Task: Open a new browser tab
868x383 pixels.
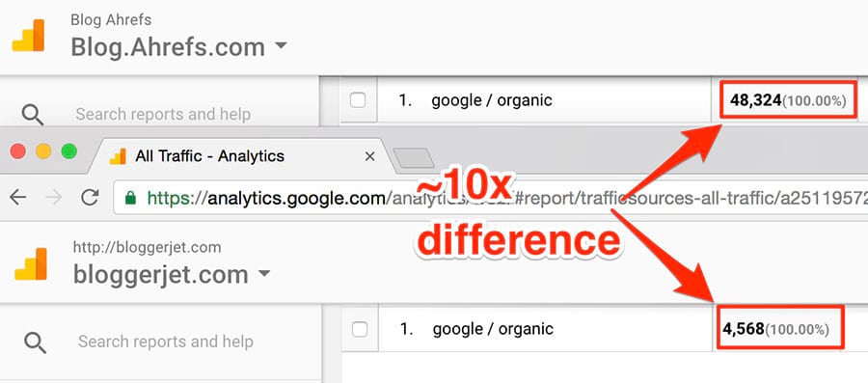Action: pos(413,158)
